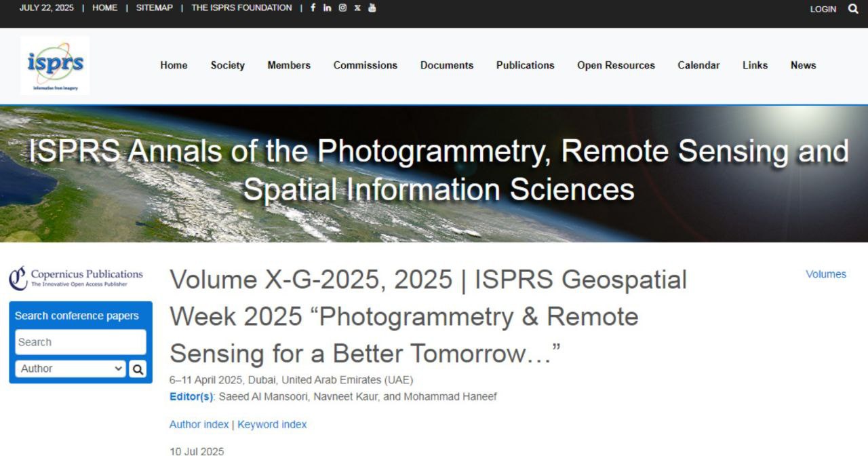Expand the Author search-type dropdown
The height and width of the screenshot is (456, 868).
click(x=71, y=369)
